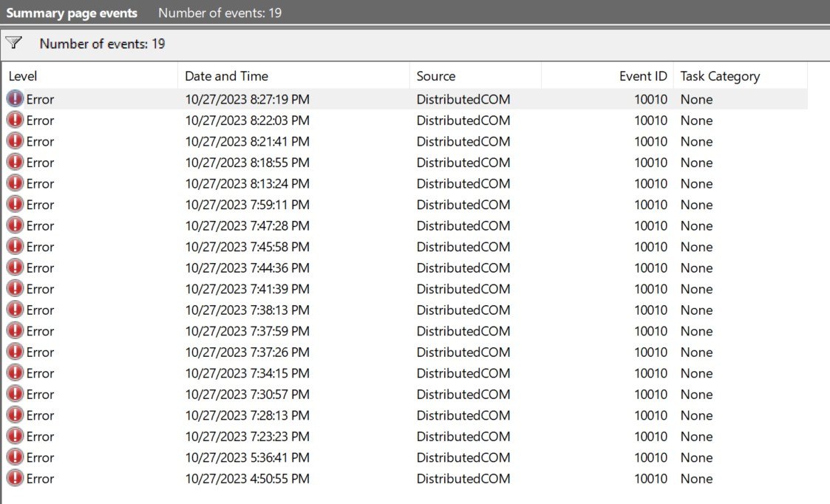830x504 pixels.
Task: Click DistributedCOM source in 8:27:19 PM row
Action: coord(463,100)
